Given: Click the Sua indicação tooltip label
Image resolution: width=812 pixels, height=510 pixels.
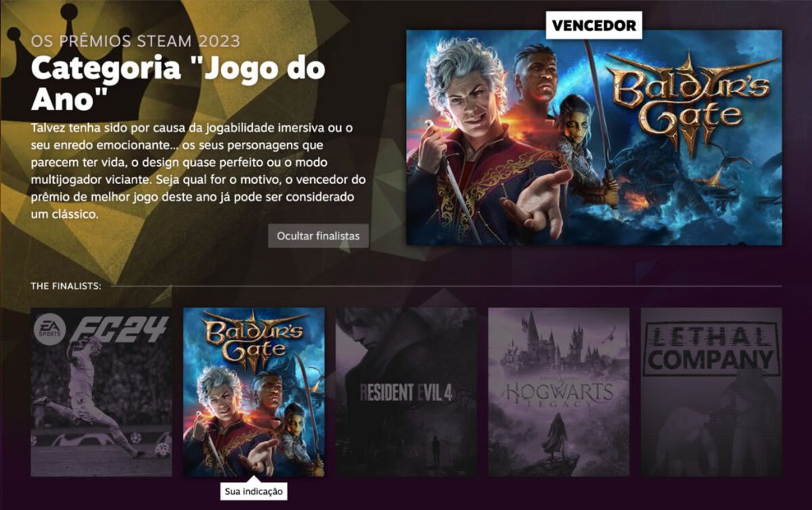Looking at the screenshot, I should click(254, 491).
